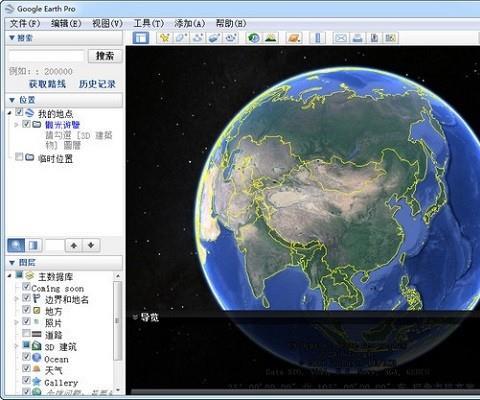Print using the toolbar printer icon
Screen dimensions: 480x400
pyautogui.click(x=357, y=38)
